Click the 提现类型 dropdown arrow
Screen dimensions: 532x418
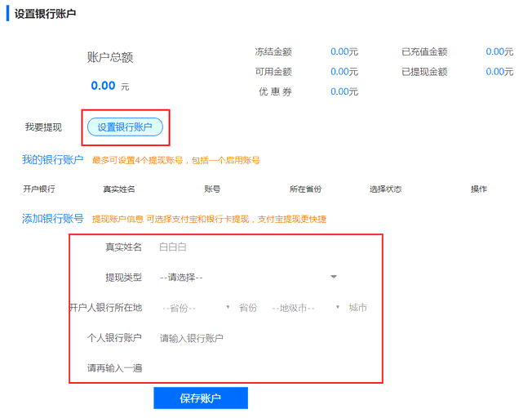pyautogui.click(x=334, y=278)
